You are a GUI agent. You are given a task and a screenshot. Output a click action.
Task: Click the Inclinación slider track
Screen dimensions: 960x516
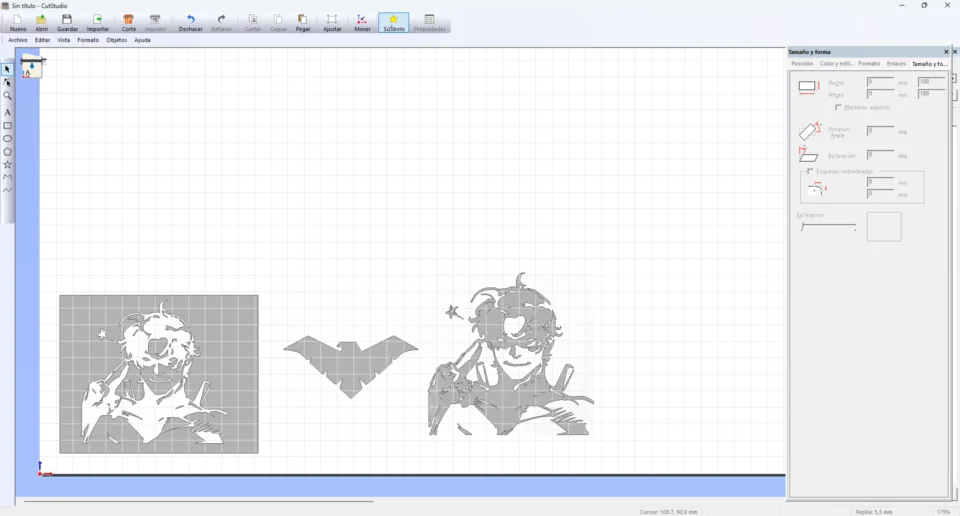[829, 226]
